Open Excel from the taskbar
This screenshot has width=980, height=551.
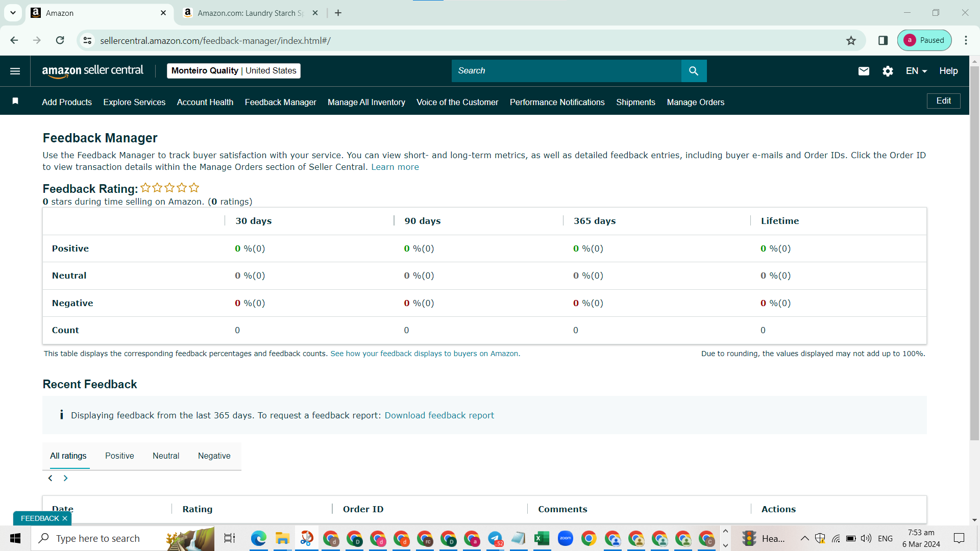pos(542,538)
